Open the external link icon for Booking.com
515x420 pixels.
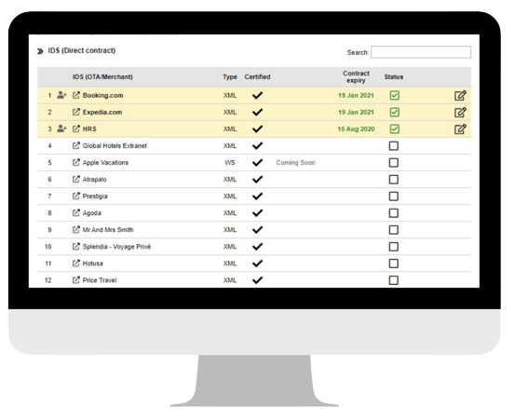point(75,95)
